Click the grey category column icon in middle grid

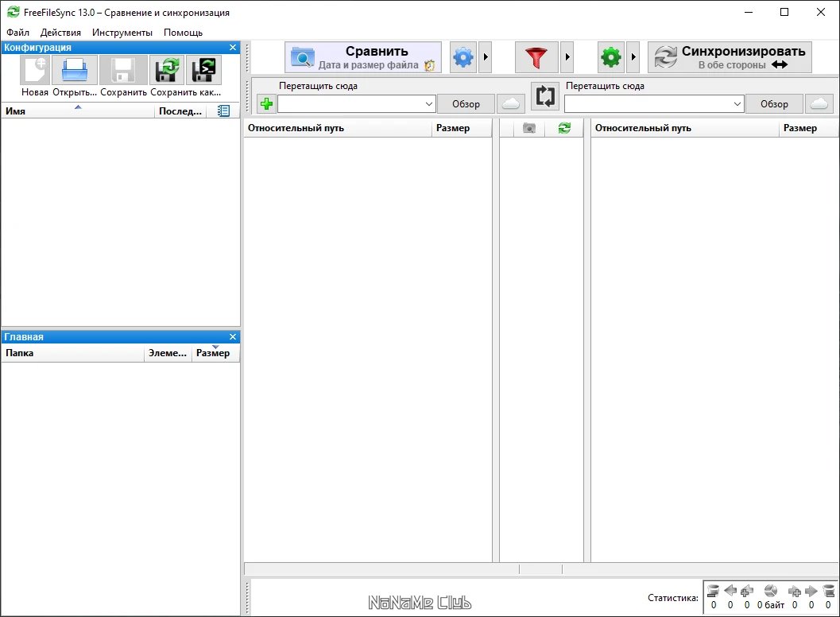tap(528, 128)
